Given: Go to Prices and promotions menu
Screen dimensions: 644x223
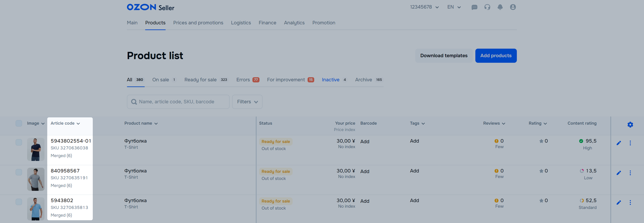Looking at the screenshot, I should point(198,23).
